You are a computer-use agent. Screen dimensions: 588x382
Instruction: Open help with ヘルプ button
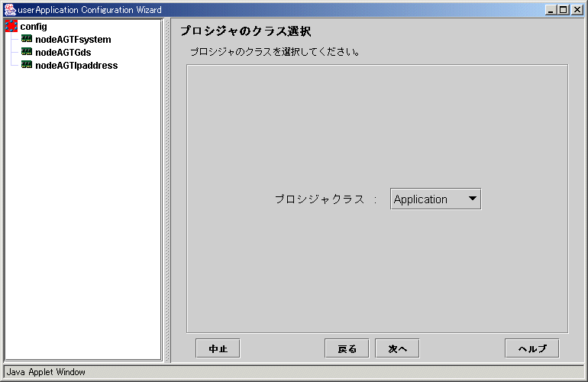532,348
